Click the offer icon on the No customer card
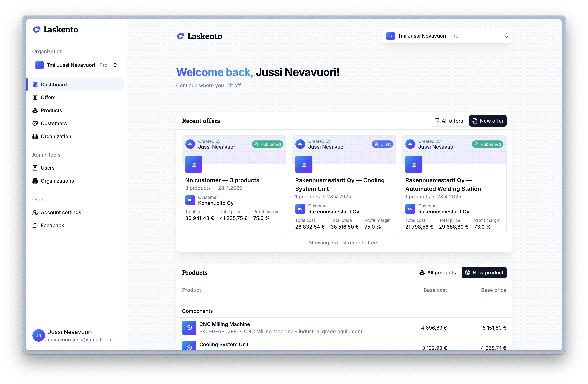 194,164
